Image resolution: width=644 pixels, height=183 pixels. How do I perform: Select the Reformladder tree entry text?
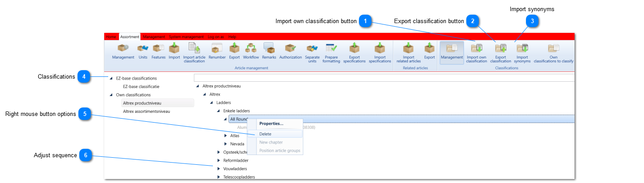[x=236, y=160]
